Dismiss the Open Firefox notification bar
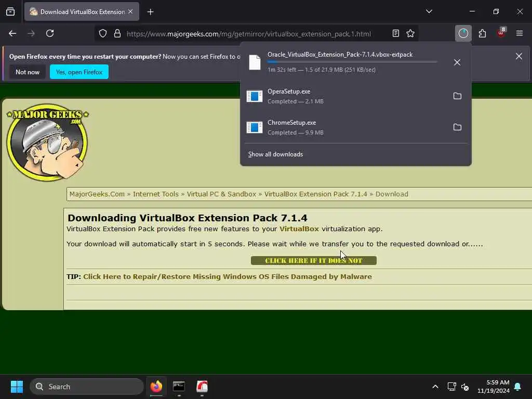 [519, 56]
